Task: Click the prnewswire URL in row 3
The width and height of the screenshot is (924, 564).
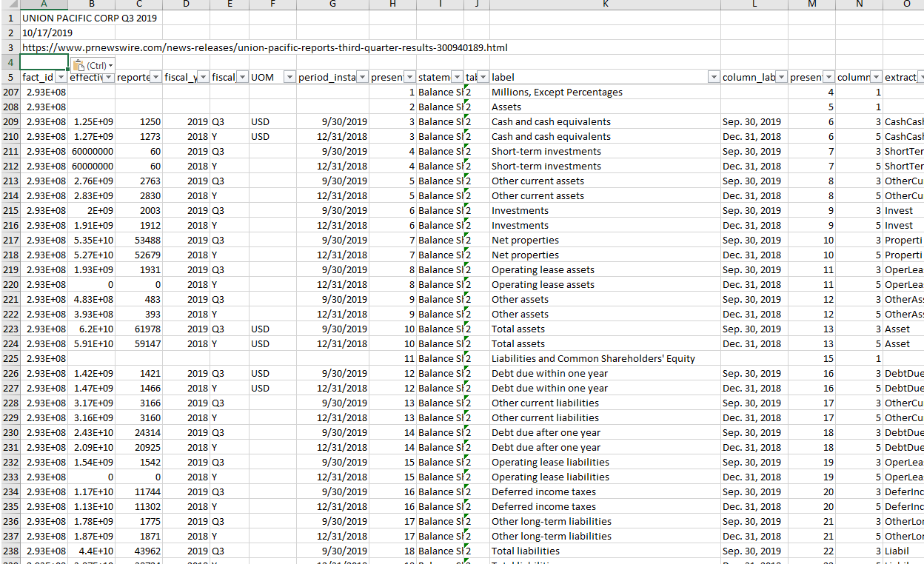Action: [x=264, y=47]
